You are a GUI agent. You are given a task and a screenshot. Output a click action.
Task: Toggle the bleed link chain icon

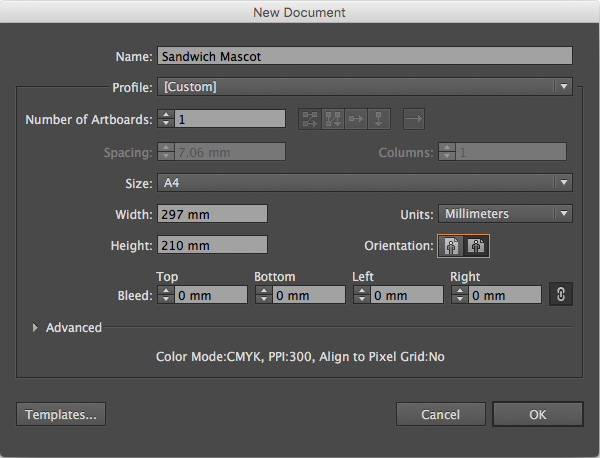point(560,295)
